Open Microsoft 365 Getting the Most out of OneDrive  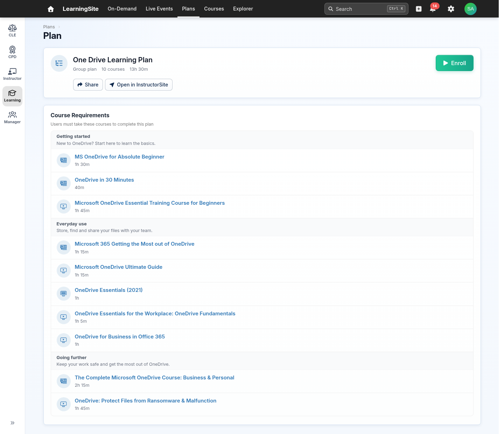pos(134,244)
